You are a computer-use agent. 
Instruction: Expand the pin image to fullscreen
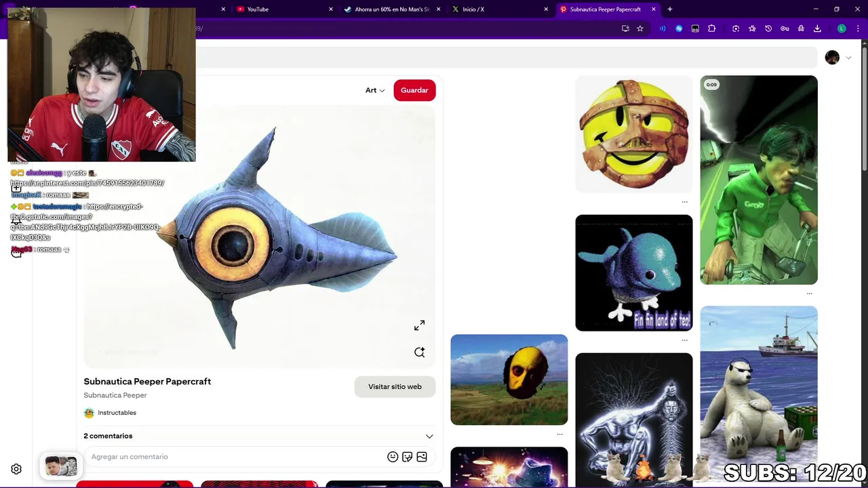click(x=420, y=325)
